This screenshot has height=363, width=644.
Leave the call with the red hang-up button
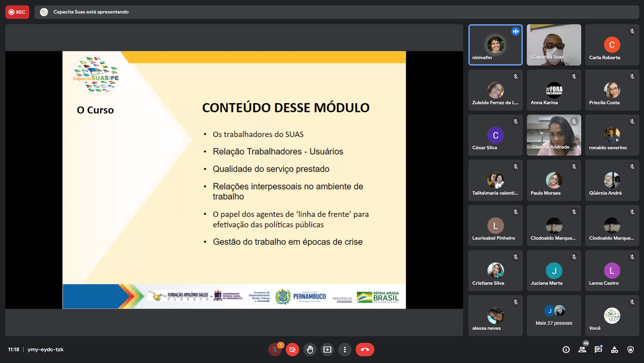click(x=365, y=350)
